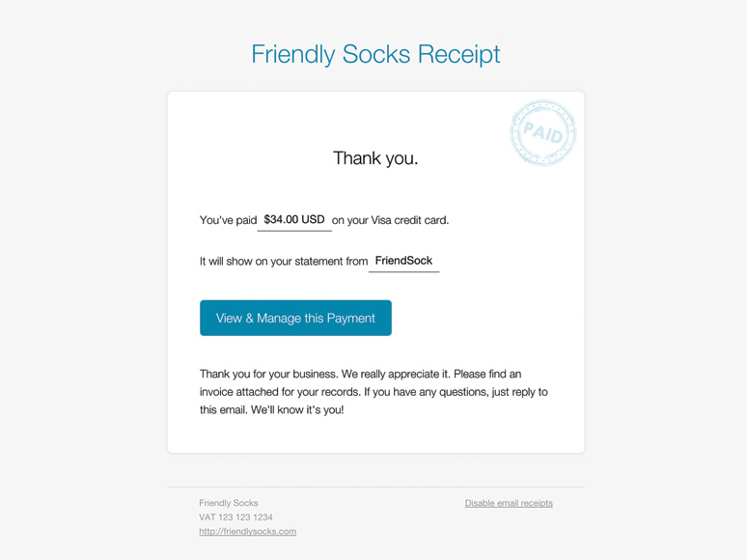Click 'invoice attached for your records' line
The height and width of the screenshot is (560, 747).
tap(280, 392)
